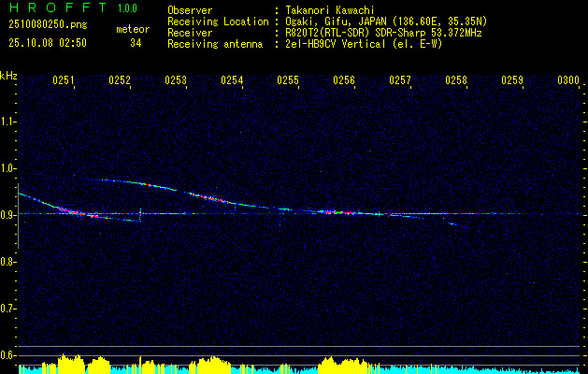Click the 1.0 frequency axis label
The image size is (588, 374).
pos(8,168)
